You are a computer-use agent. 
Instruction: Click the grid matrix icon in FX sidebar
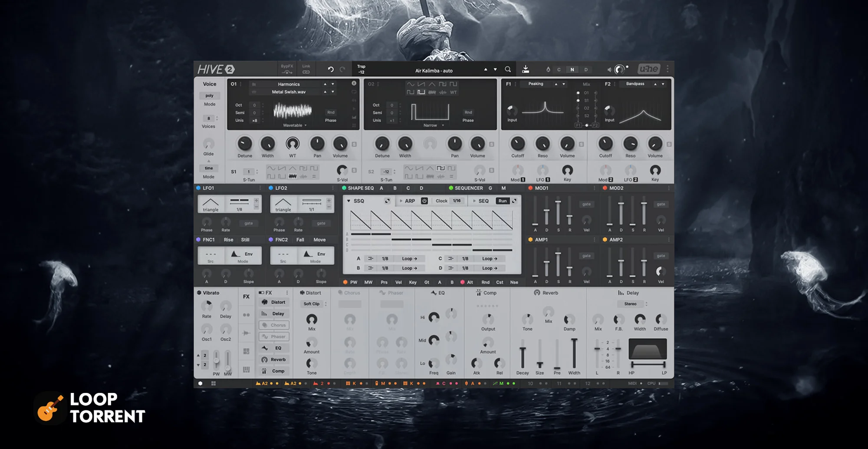246,351
